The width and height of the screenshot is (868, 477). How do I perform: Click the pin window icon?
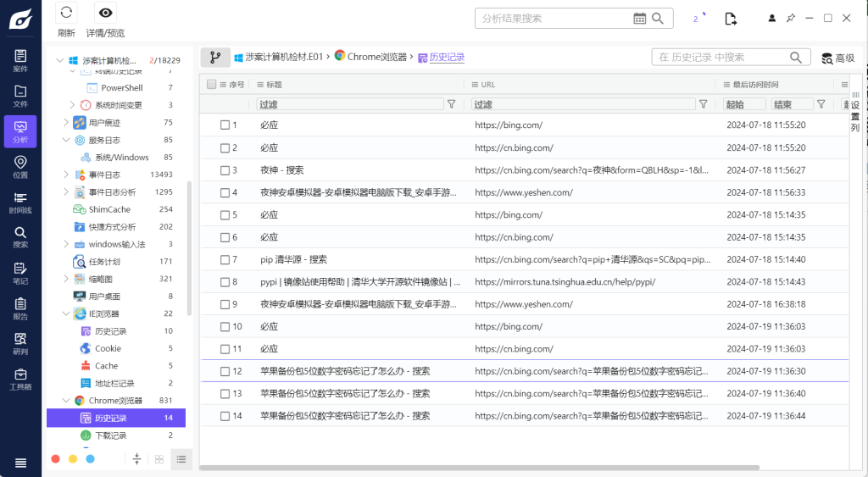point(791,19)
